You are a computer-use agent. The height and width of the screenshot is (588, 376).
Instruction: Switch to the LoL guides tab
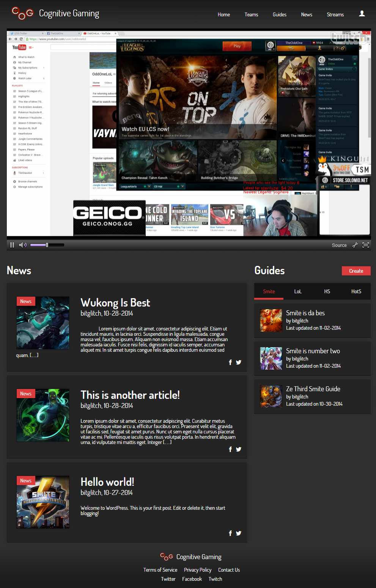coord(298,291)
